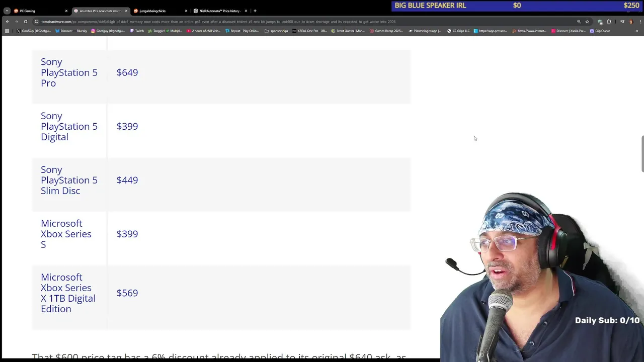This screenshot has width=644, height=362.
Task: Open the Extensions puzzle icon
Action: (x=609, y=22)
